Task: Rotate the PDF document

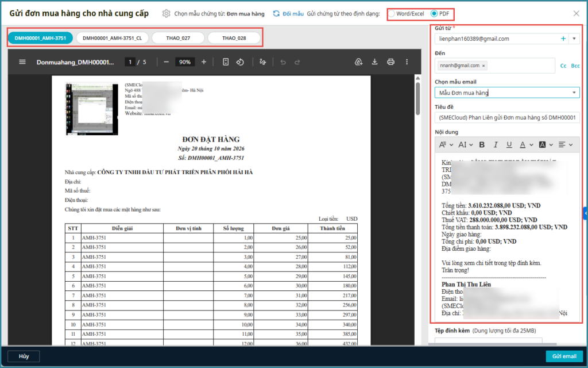Action: click(241, 62)
